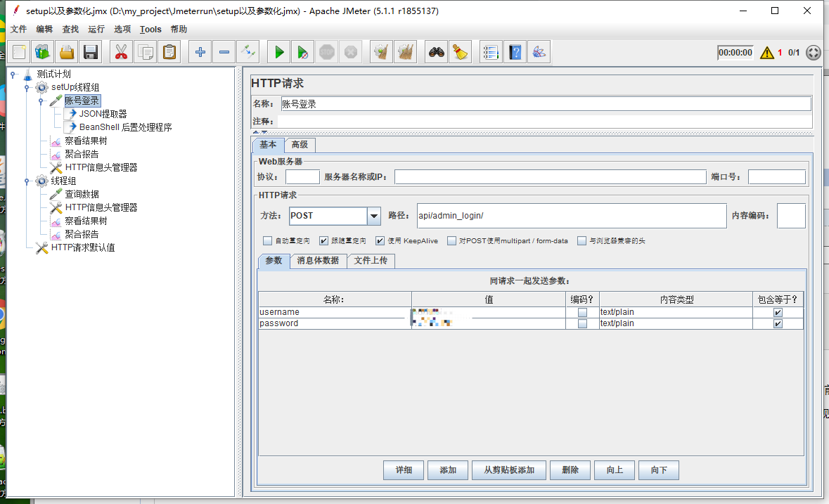Switch to the 文件上传 tab

[x=371, y=261]
